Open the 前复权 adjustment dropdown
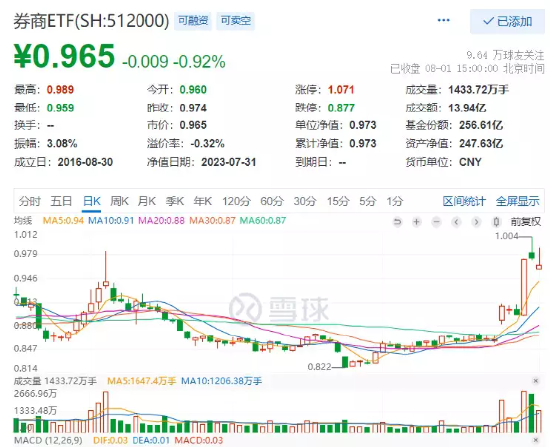Image resolution: width=550 pixels, height=448 pixels. pyautogui.click(x=525, y=222)
